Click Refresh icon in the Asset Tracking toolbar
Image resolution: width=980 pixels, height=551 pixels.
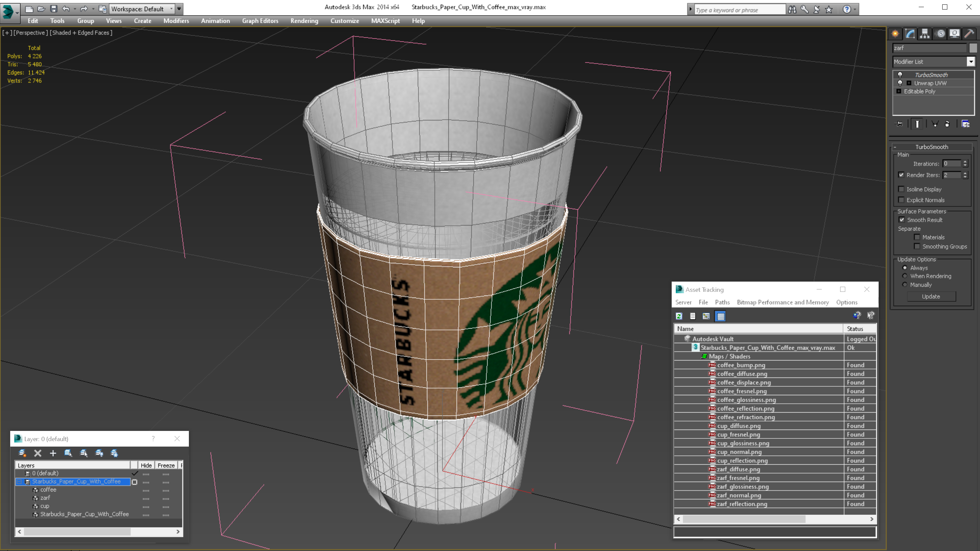coord(679,316)
